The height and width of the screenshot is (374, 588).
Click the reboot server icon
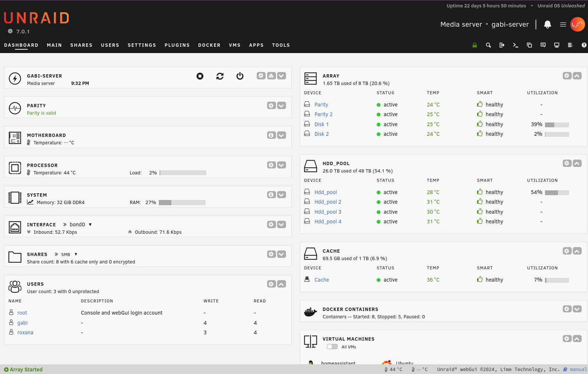220,76
